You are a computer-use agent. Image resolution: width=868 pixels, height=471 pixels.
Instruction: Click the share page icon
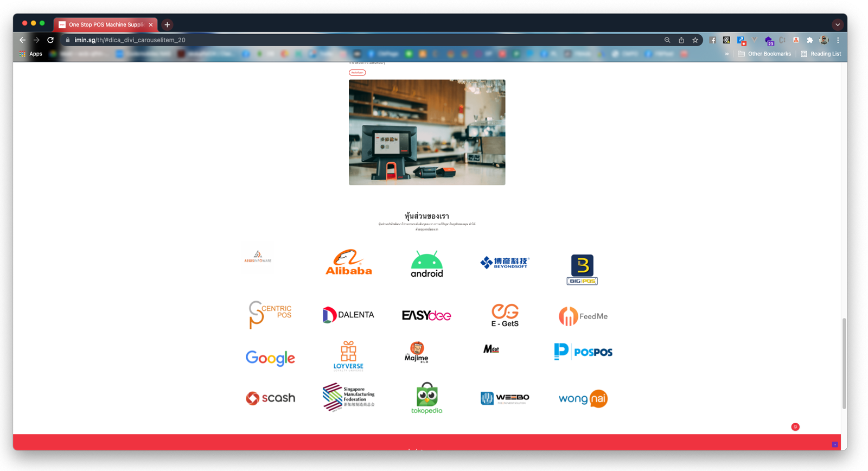pos(681,40)
